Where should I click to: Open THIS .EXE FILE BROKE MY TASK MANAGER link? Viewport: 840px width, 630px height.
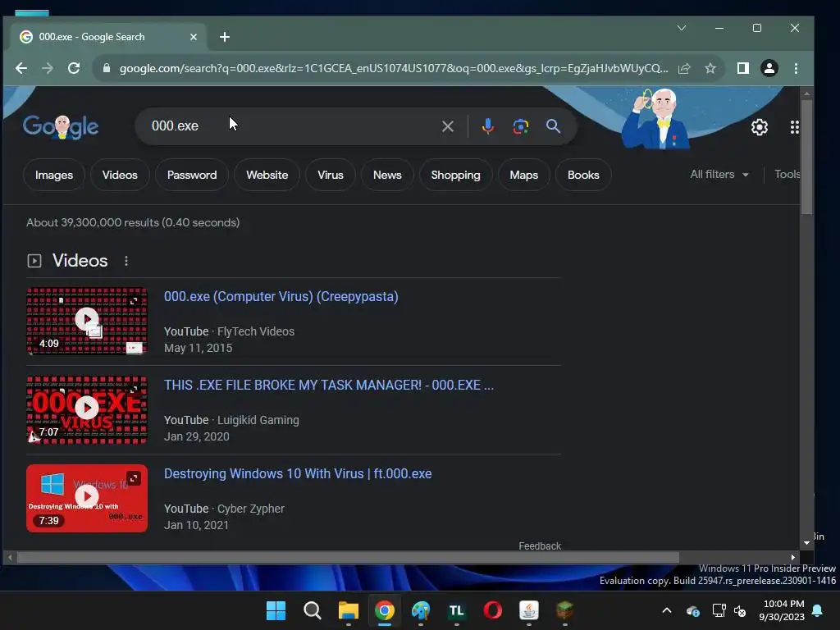coord(328,385)
